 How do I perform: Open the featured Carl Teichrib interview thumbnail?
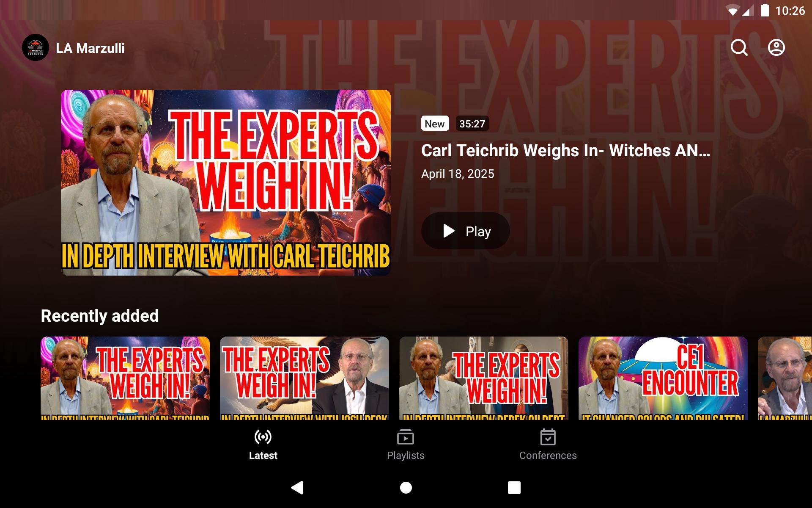pos(226,182)
